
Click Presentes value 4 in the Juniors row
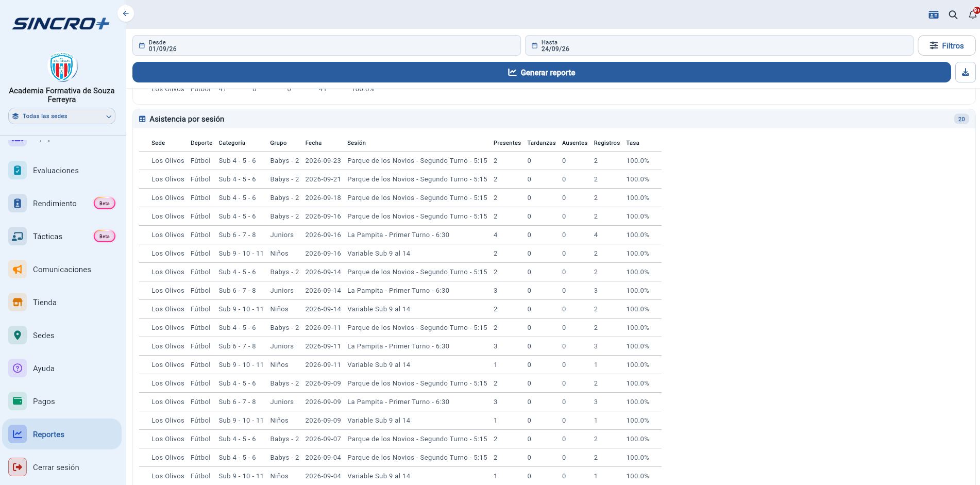point(496,235)
